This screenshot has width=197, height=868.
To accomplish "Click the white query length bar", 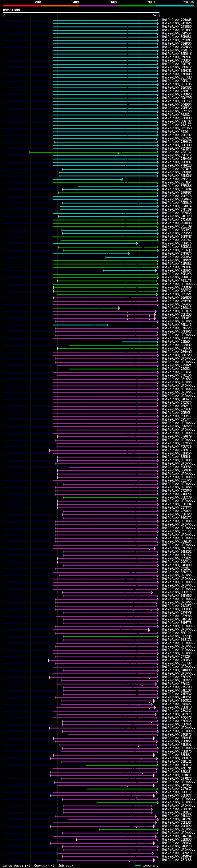I will point(81,13).
